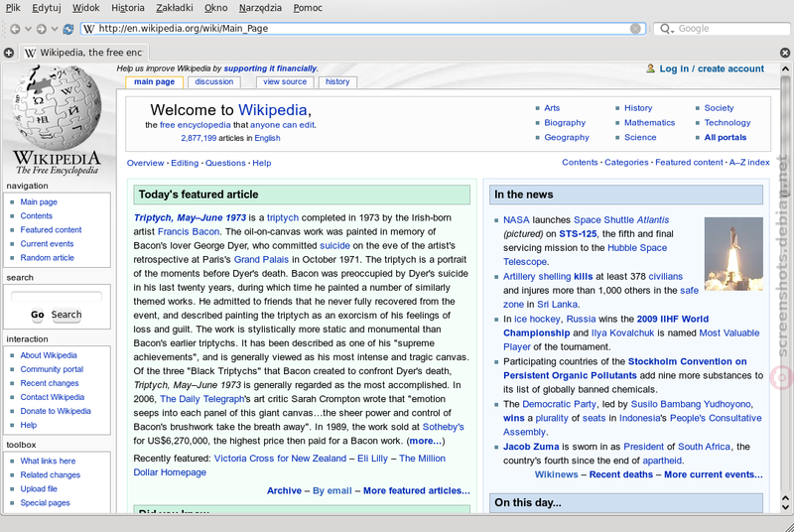Open the Narzędzia menu
Viewport: 794px width, 532px height.
(x=260, y=8)
